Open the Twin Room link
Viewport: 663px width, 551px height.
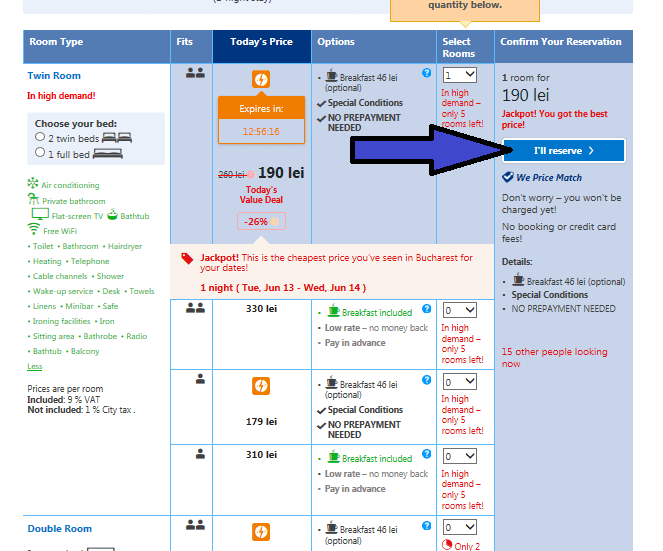tap(54, 76)
